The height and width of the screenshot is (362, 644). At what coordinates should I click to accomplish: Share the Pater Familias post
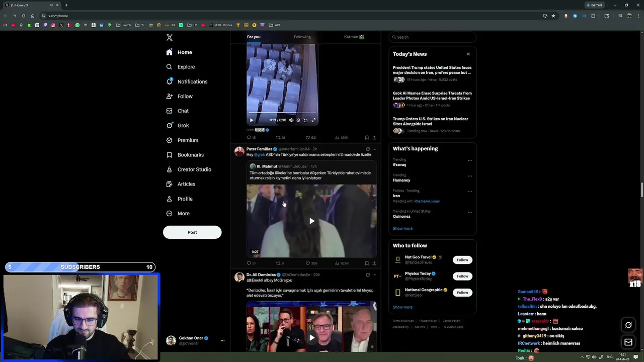click(x=374, y=263)
